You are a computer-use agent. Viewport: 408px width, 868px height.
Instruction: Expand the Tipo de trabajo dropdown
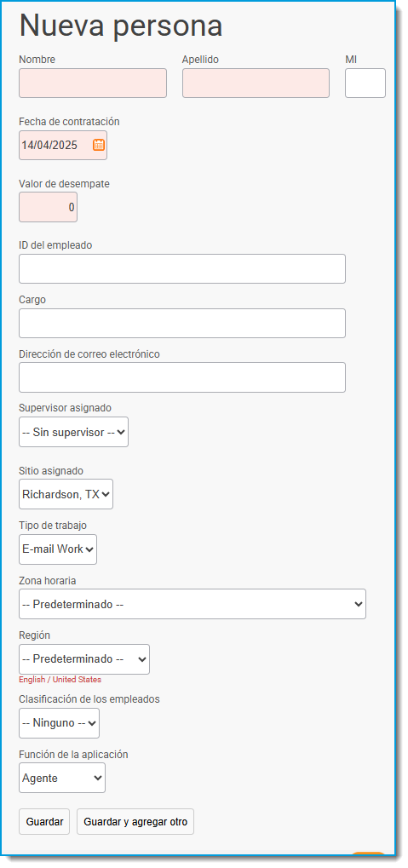coord(58,549)
